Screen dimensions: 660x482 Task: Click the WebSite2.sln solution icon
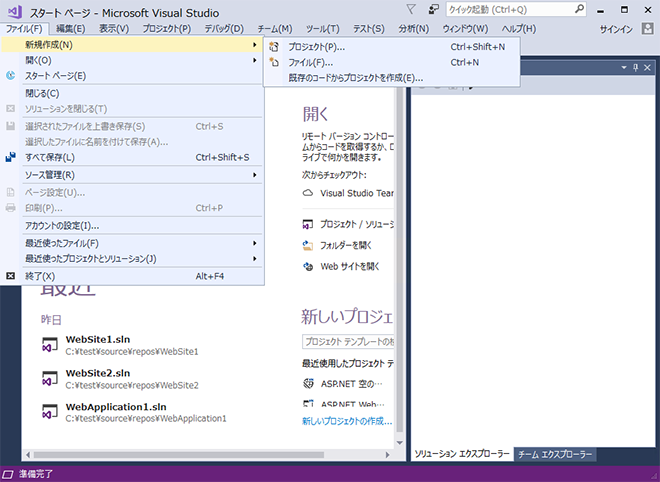click(x=50, y=378)
